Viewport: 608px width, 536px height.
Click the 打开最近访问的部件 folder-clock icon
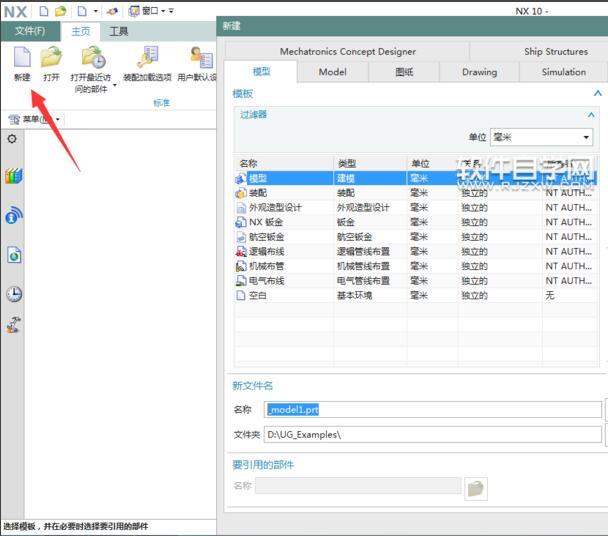click(93, 57)
